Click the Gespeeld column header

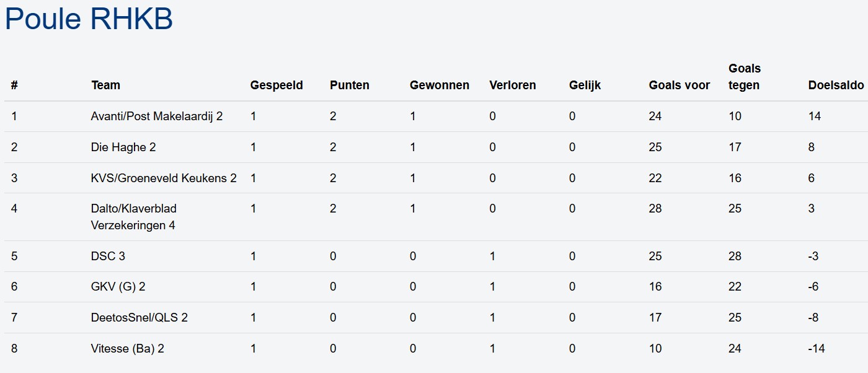[276, 86]
